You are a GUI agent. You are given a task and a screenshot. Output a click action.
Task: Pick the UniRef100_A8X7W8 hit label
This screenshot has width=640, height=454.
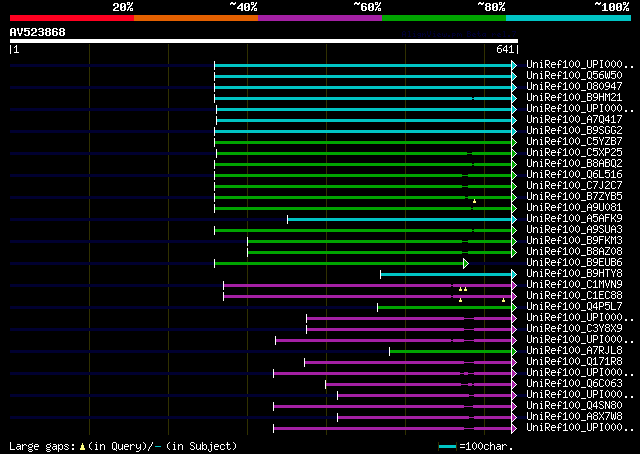click(x=574, y=417)
